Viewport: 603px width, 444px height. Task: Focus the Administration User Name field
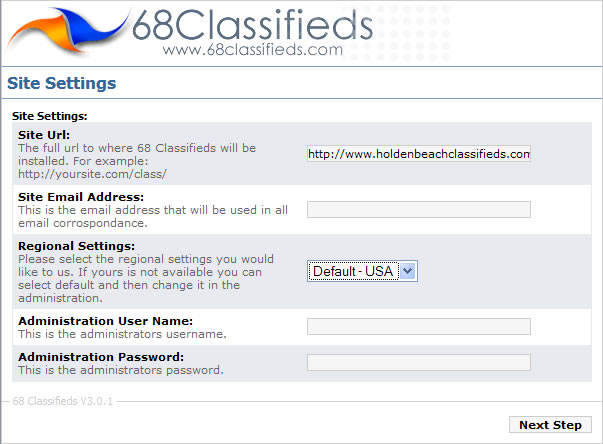[x=418, y=326]
